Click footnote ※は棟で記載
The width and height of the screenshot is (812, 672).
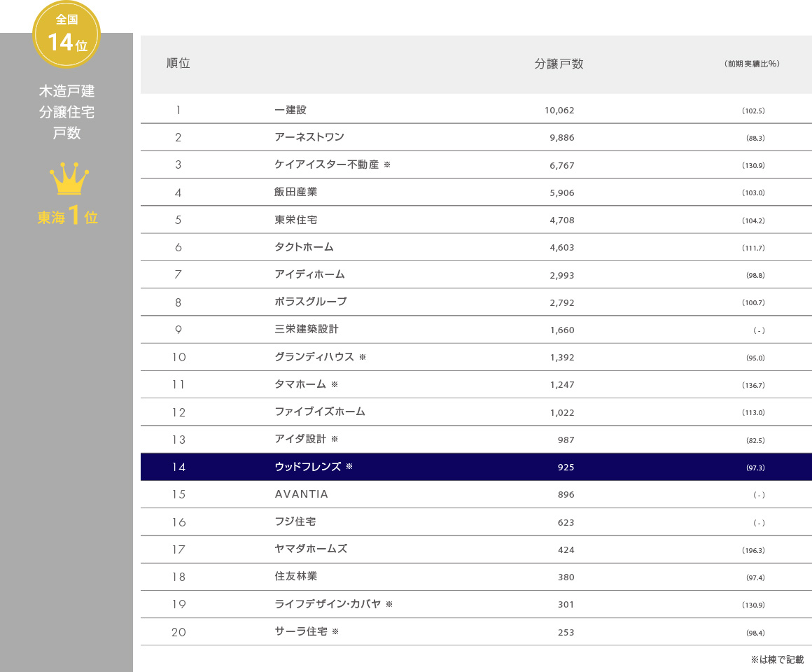click(777, 659)
